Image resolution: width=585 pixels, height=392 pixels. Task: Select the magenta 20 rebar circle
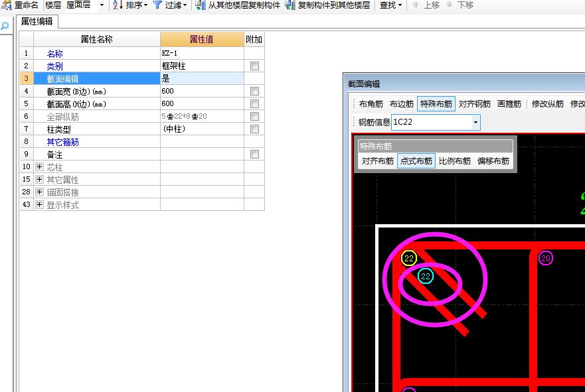click(546, 258)
